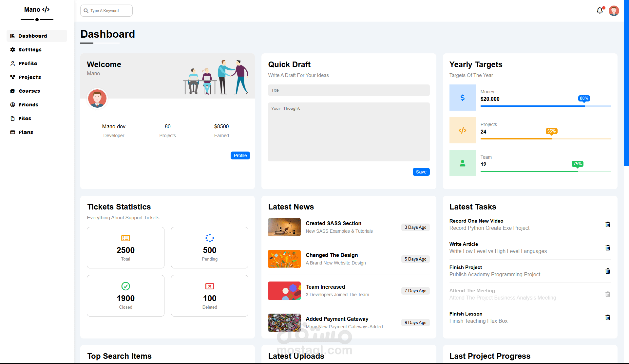This screenshot has height=364, width=629.
Task: Open notifications via the bell icon
Action: click(x=600, y=10)
